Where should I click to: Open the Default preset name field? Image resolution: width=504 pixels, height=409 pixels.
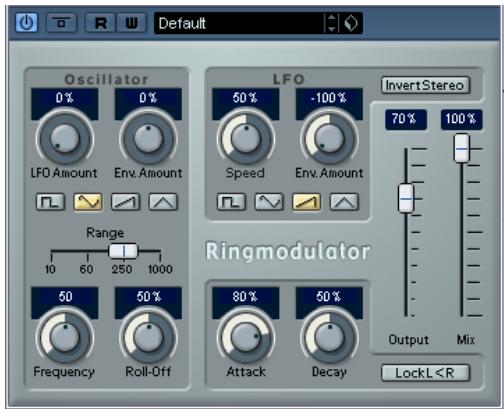point(238,23)
